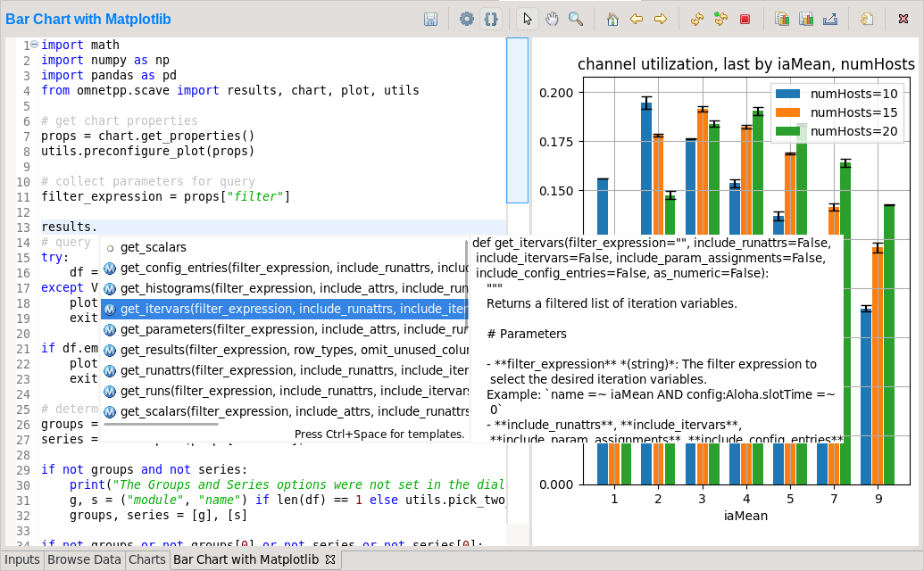Image resolution: width=924 pixels, height=571 pixels.
Task: Click the green numHosts=20 legend swatch
Action: tap(788, 131)
